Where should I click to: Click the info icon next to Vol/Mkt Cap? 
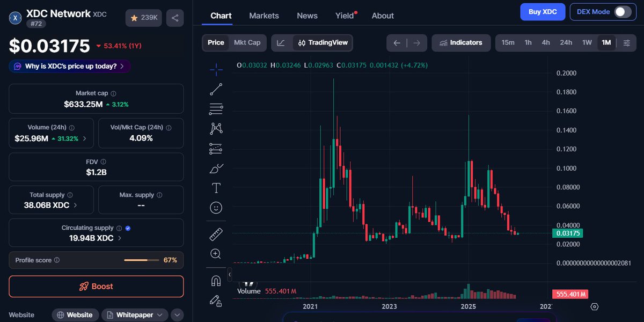tap(169, 128)
